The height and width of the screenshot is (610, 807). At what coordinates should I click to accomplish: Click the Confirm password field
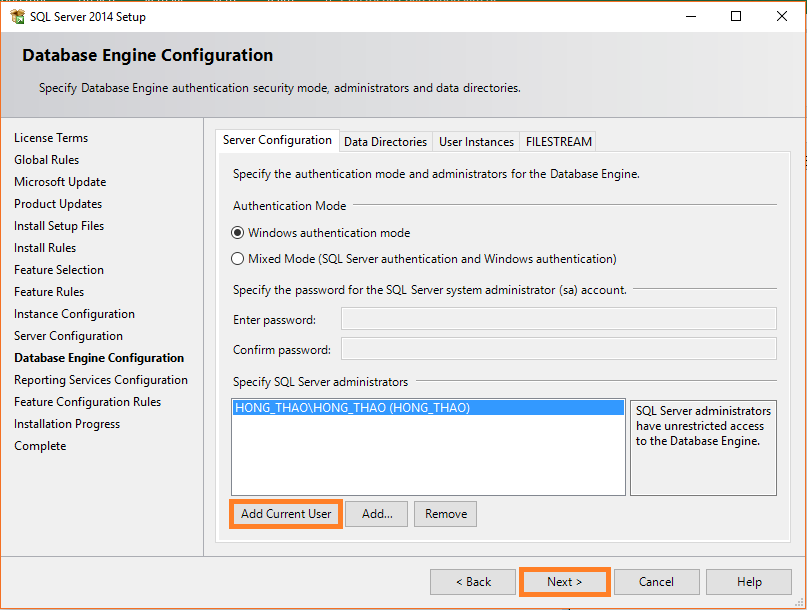[x=558, y=349]
